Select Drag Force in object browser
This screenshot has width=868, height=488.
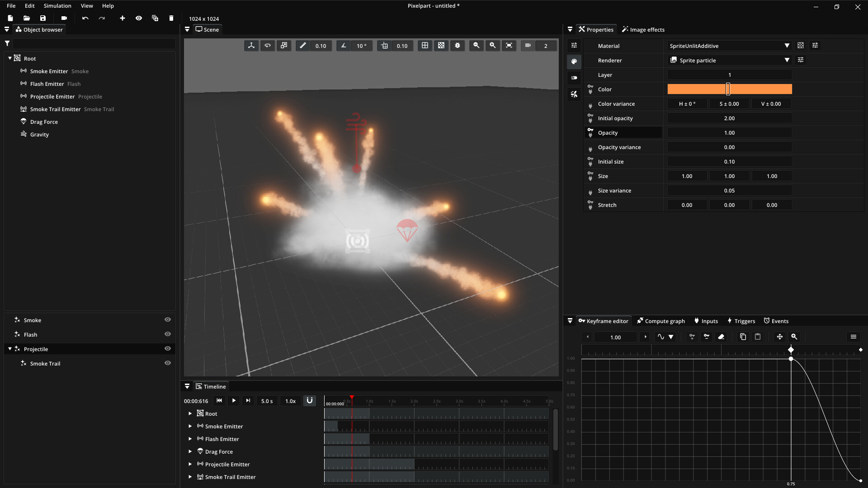click(x=44, y=122)
